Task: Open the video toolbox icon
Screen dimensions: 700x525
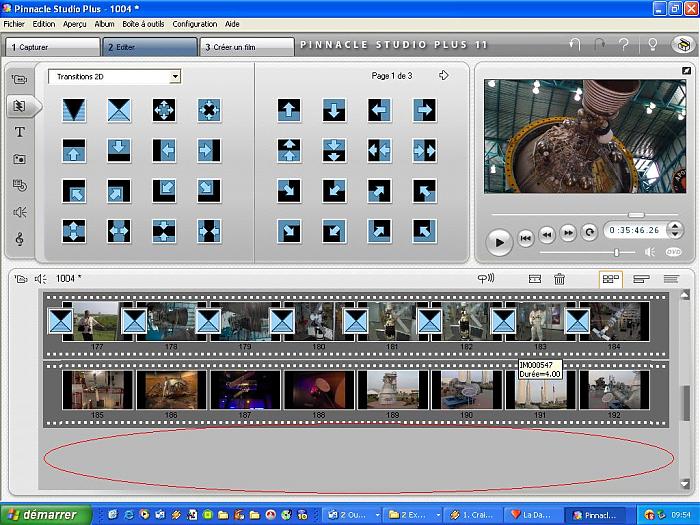Action: (x=20, y=279)
